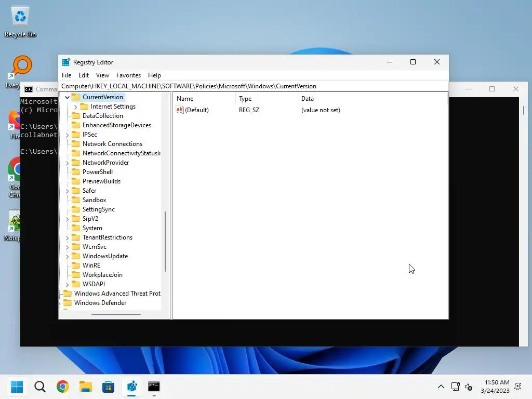This screenshot has width=532, height=399.
Task: Select the WorkplaceJoin folder icon
Action: pyautogui.click(x=76, y=275)
